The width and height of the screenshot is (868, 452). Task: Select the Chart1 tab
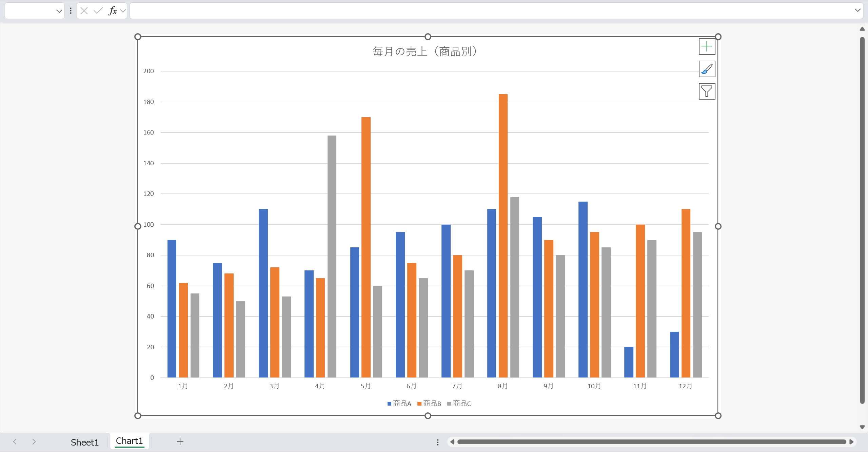tap(129, 441)
